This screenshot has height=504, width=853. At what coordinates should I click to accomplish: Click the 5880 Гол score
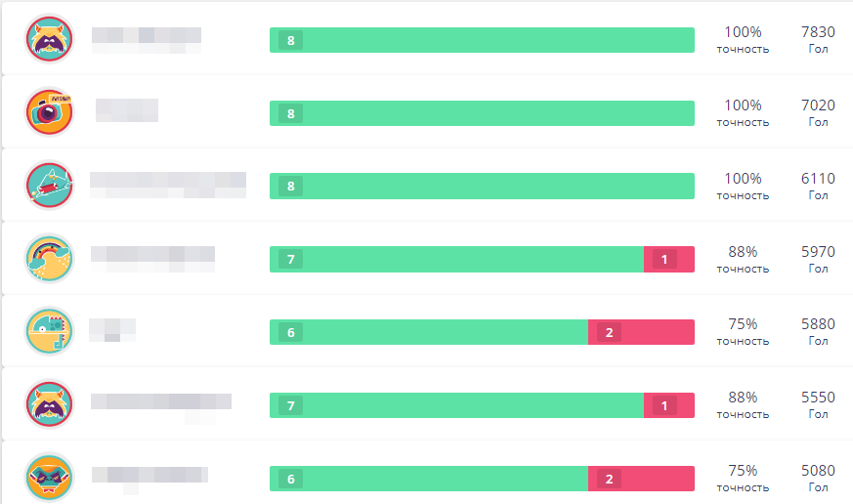(818, 332)
